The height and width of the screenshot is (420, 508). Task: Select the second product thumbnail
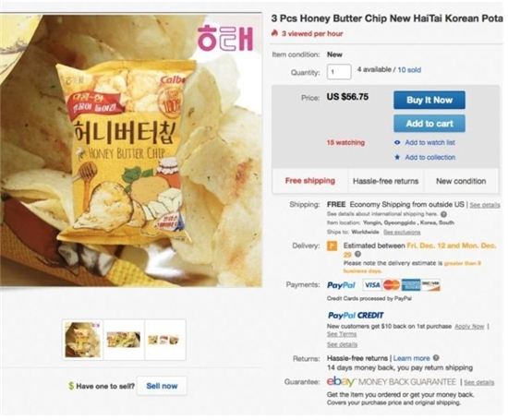(x=124, y=340)
